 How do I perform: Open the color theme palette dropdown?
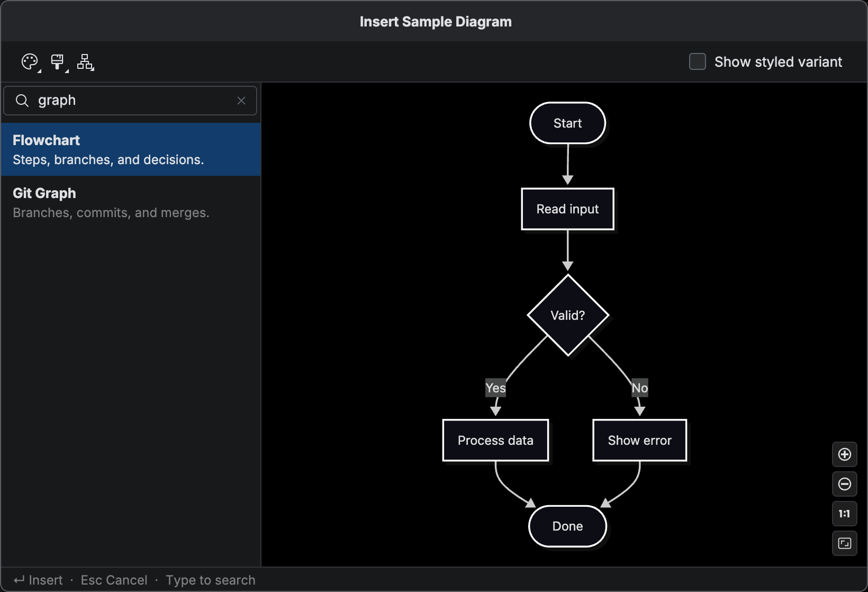(31, 62)
